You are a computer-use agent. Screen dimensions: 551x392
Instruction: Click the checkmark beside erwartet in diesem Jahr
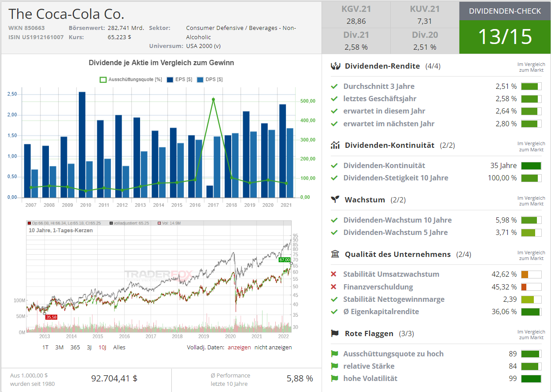(334, 111)
